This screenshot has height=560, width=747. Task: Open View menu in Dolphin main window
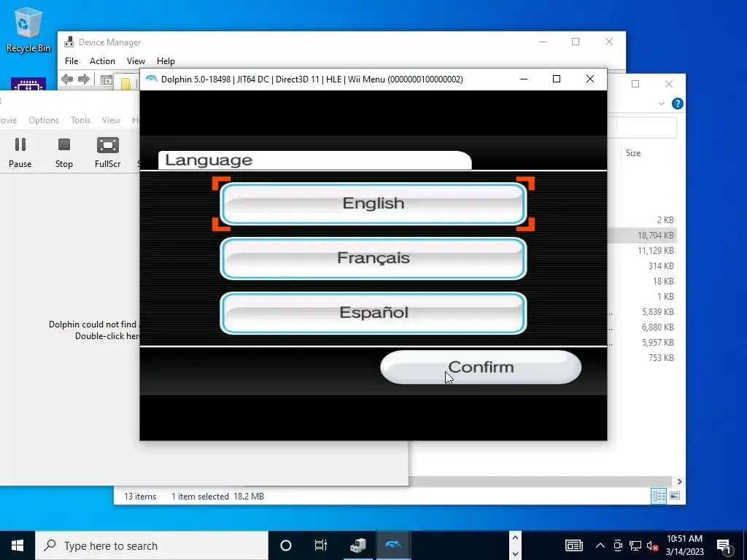click(x=111, y=120)
